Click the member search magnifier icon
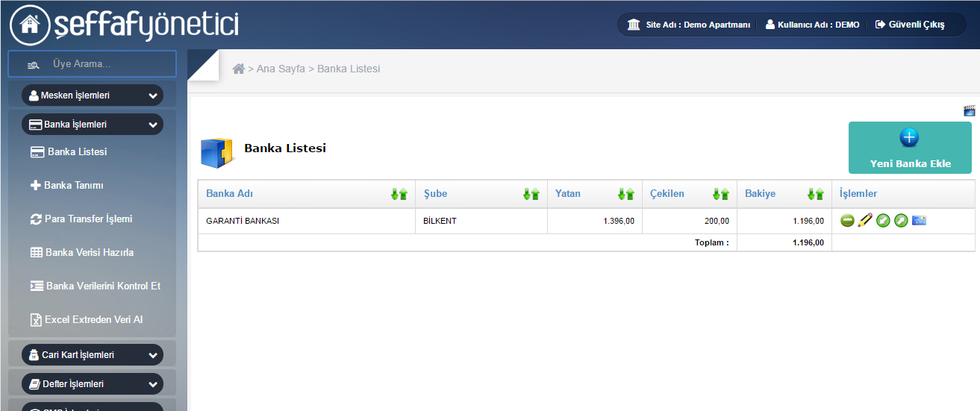The image size is (980, 411). [x=34, y=65]
